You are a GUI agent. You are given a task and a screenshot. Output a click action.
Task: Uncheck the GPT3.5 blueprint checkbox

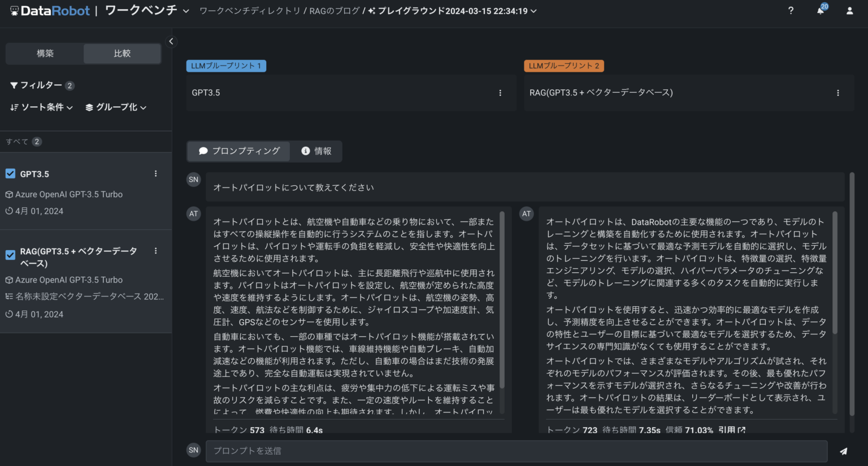tap(10, 173)
